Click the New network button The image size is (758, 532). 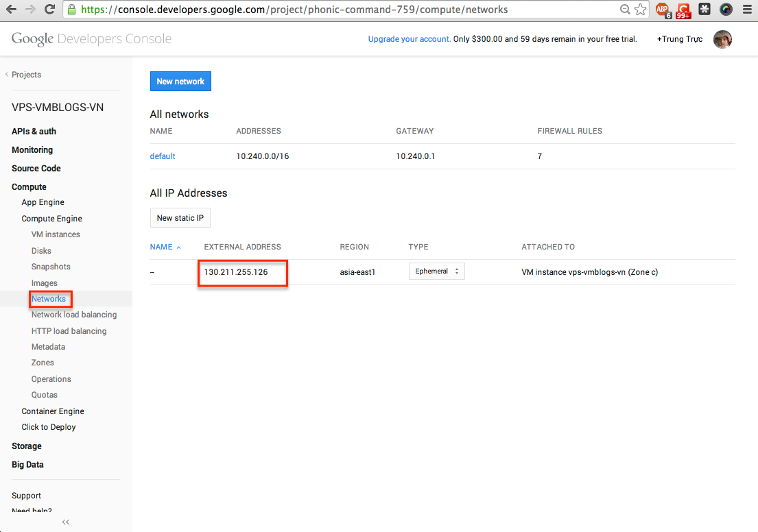click(x=180, y=82)
